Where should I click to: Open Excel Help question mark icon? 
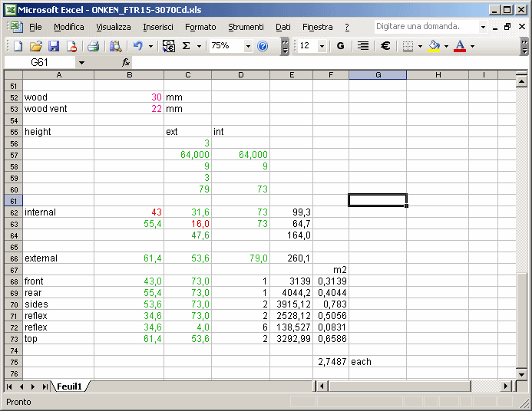263,46
